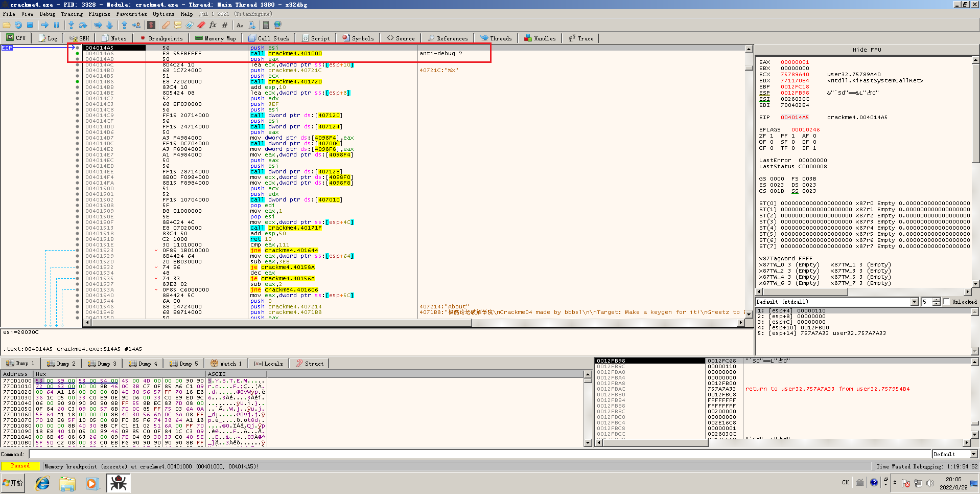Switch to the Dump 2 tab
The width and height of the screenshot is (980, 494).
click(61, 364)
